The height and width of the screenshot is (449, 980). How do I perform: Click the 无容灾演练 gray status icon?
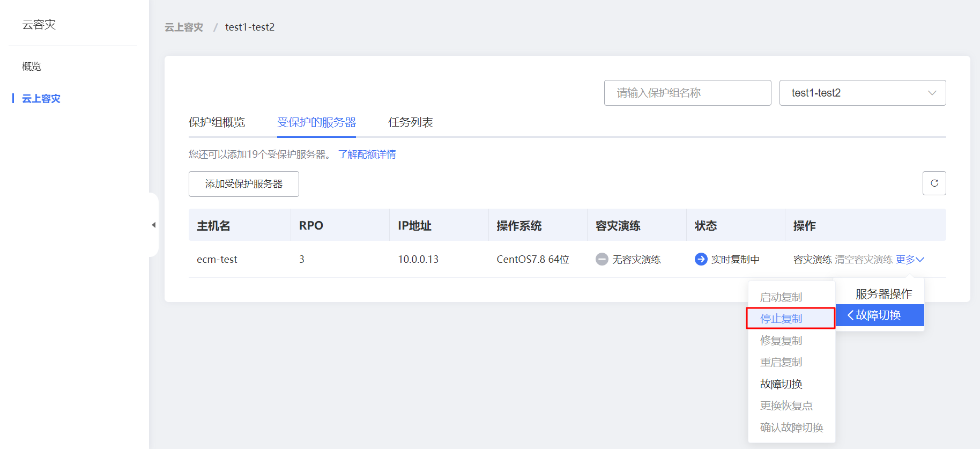click(602, 259)
